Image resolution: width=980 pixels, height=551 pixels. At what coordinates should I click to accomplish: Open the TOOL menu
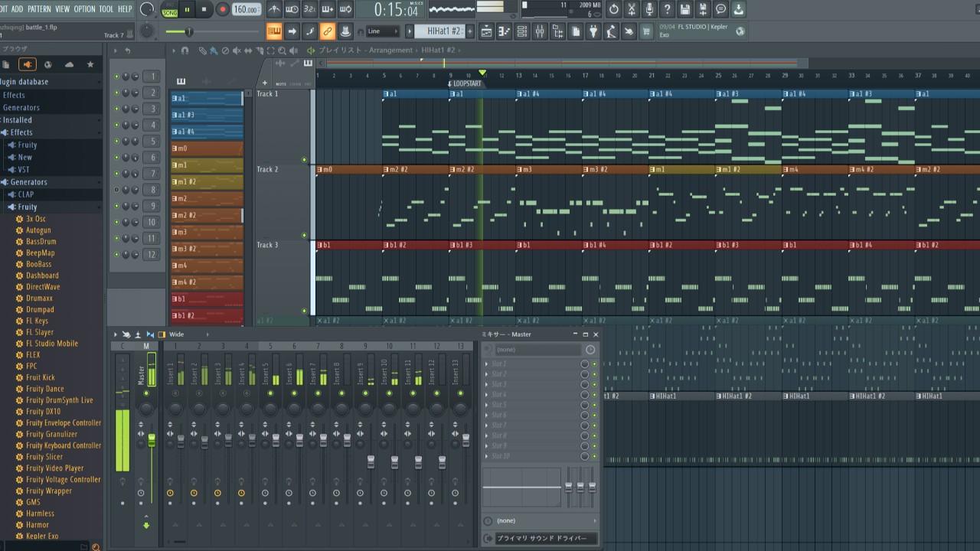(x=106, y=9)
